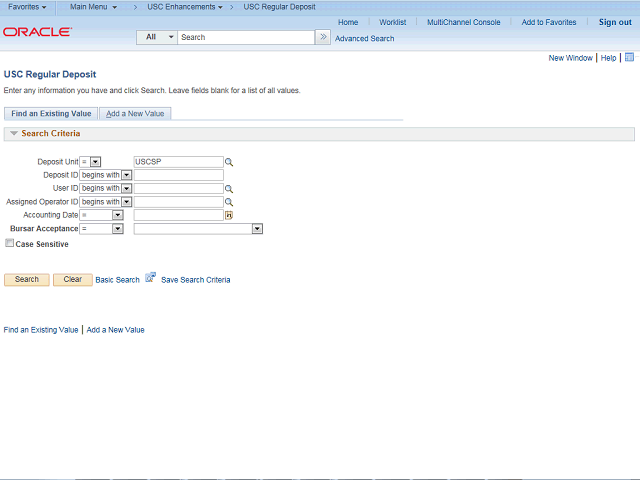Collapse the Search Criteria section
The height and width of the screenshot is (480, 640).
(x=14, y=133)
